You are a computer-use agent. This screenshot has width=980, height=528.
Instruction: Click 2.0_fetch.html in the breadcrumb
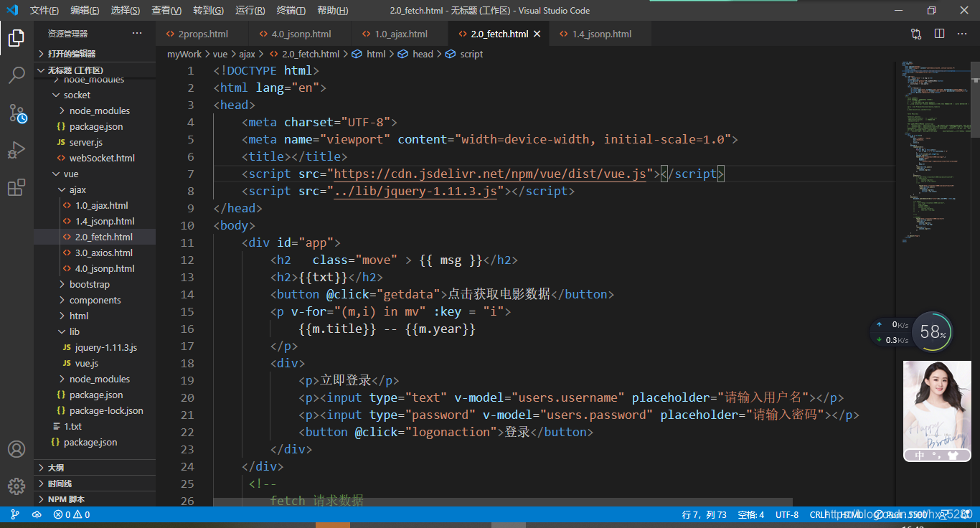311,54
